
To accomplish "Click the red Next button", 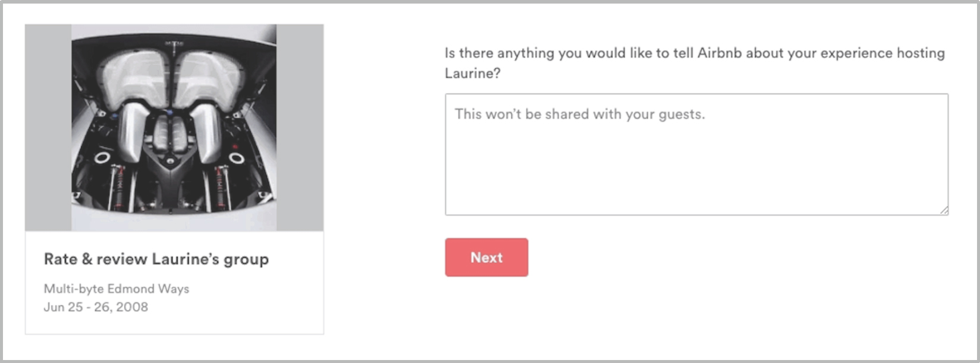I will tap(486, 257).
